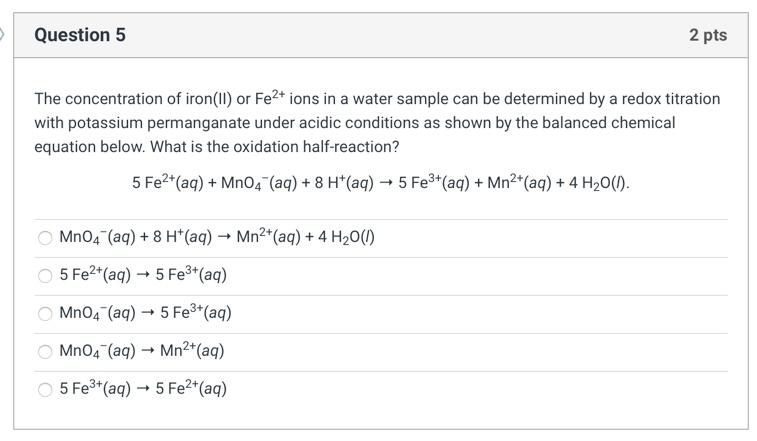This screenshot has height=441, width=757.
Task: Select radio button for MnO4⁻ + 8 H⁺ option
Action: pyautogui.click(x=45, y=238)
